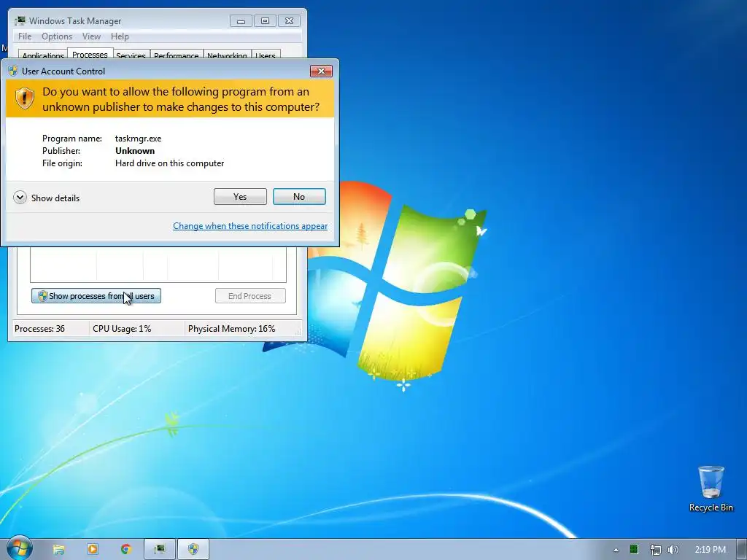Click Yes in User Account Control dialog

pos(240,197)
